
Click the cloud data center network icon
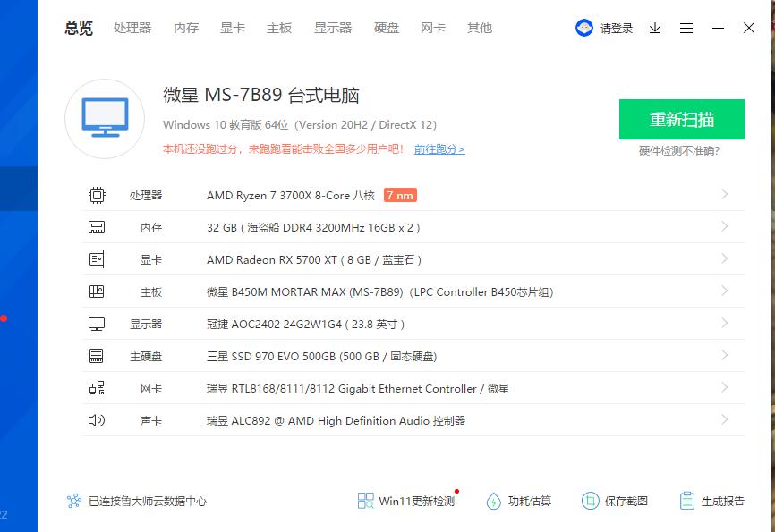point(74,501)
